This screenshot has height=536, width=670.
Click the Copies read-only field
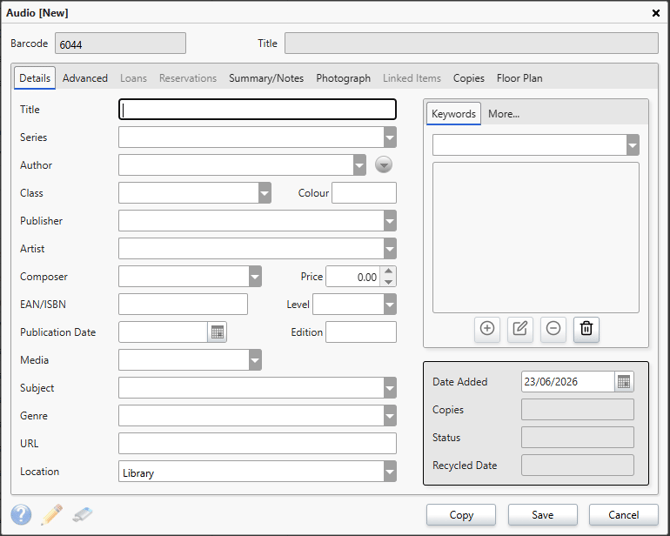click(577, 409)
